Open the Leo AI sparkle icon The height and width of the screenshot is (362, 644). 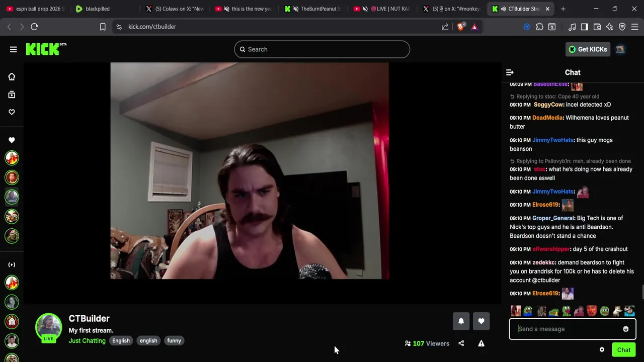pyautogui.click(x=609, y=27)
